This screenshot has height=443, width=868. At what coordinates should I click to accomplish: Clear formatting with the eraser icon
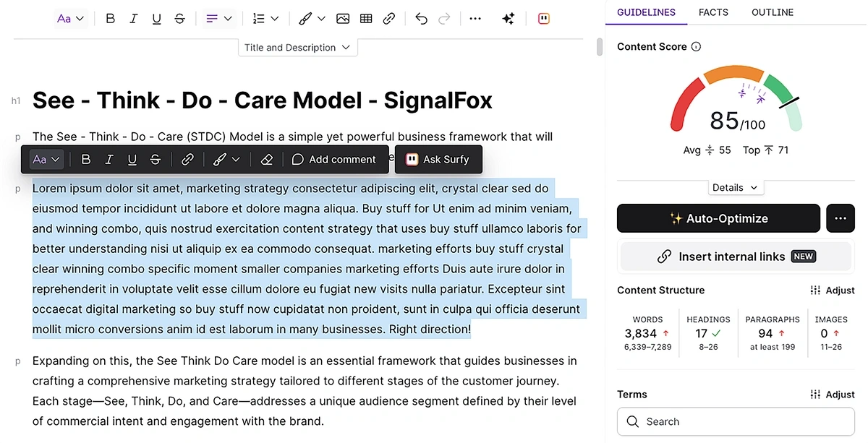(x=266, y=160)
